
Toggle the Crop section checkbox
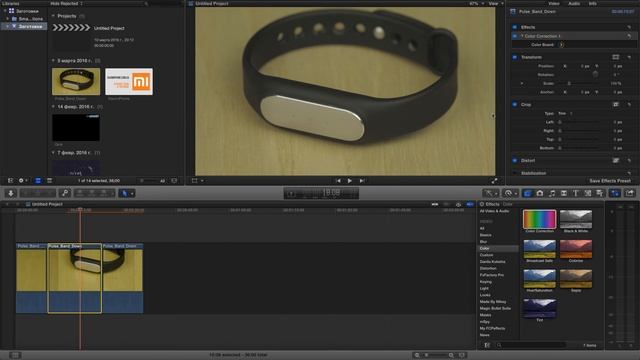coord(515,104)
